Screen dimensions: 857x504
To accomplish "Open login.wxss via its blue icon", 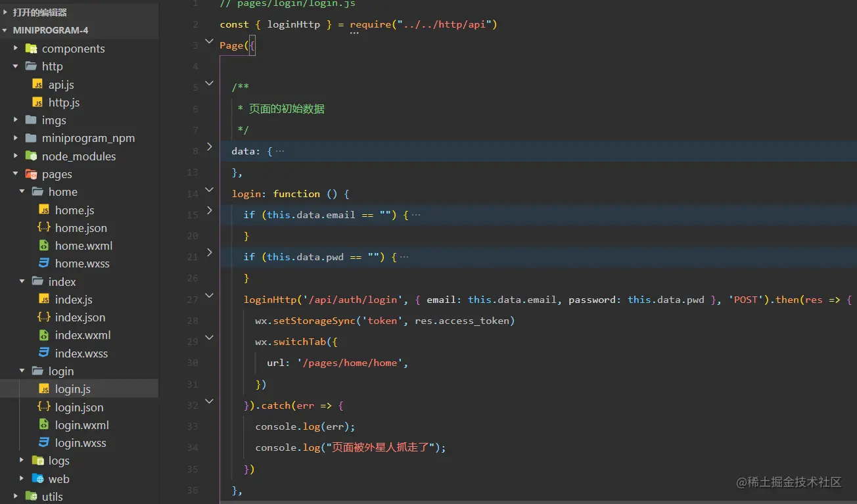I will pos(44,442).
